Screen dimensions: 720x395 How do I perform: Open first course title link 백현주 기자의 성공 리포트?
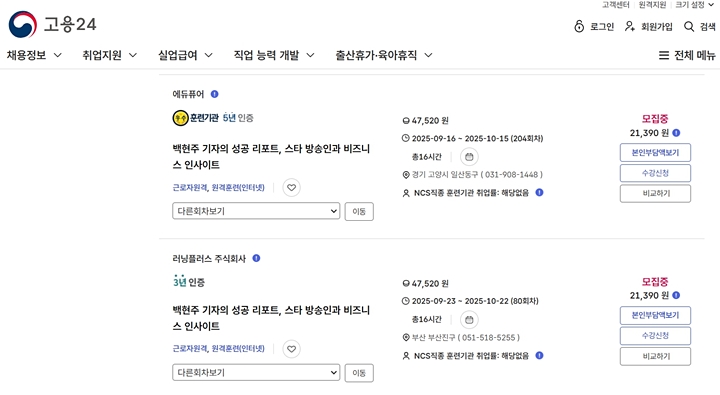(271, 157)
